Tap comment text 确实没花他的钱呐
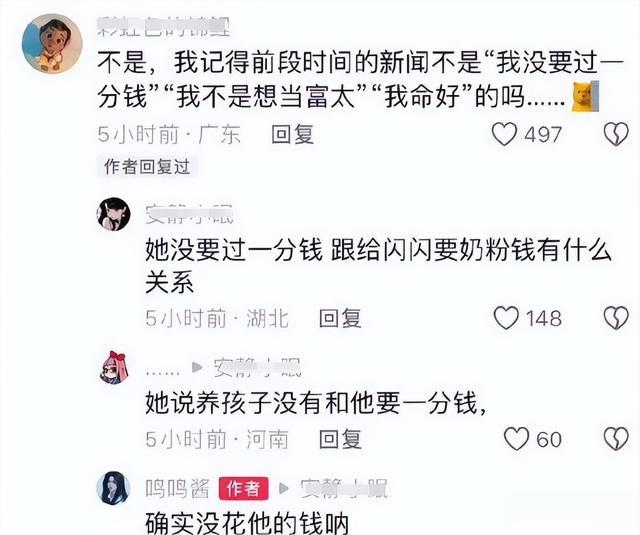The height and width of the screenshot is (535, 640). click(247, 524)
